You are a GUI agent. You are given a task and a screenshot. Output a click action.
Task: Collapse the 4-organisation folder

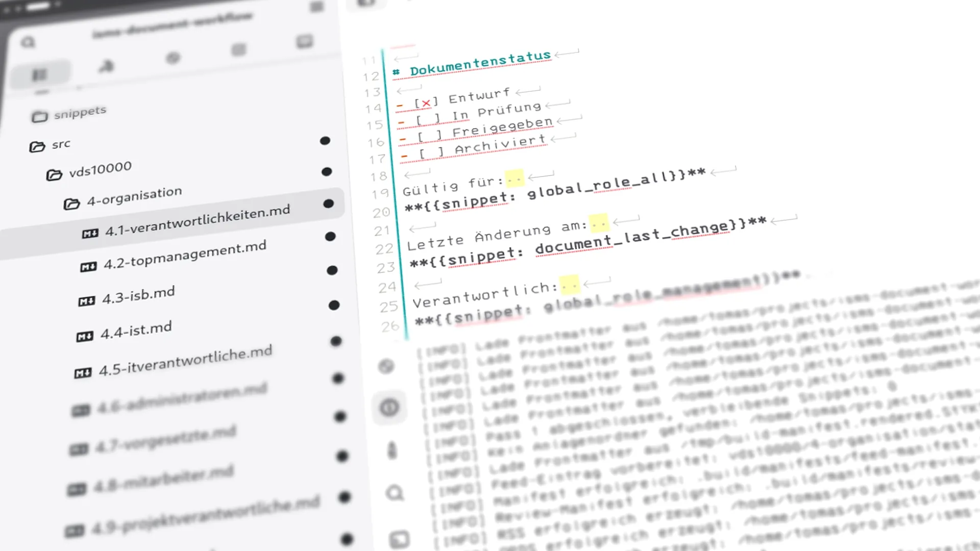[x=122, y=198]
